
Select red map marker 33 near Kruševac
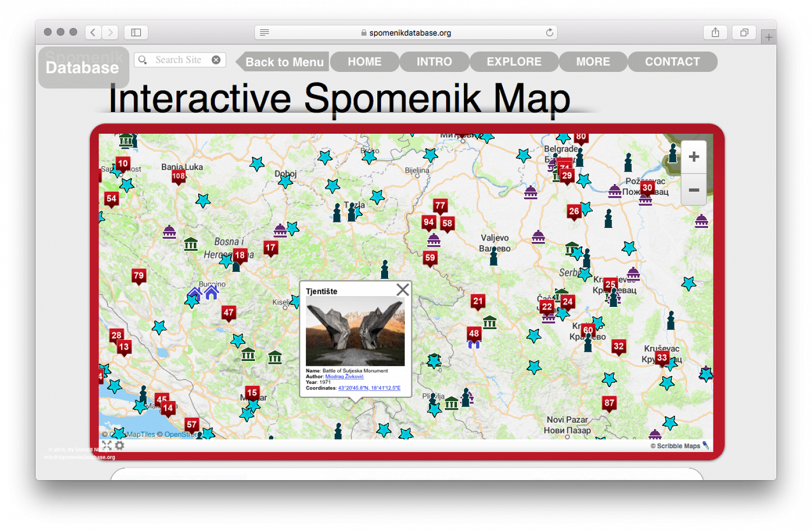(x=662, y=359)
